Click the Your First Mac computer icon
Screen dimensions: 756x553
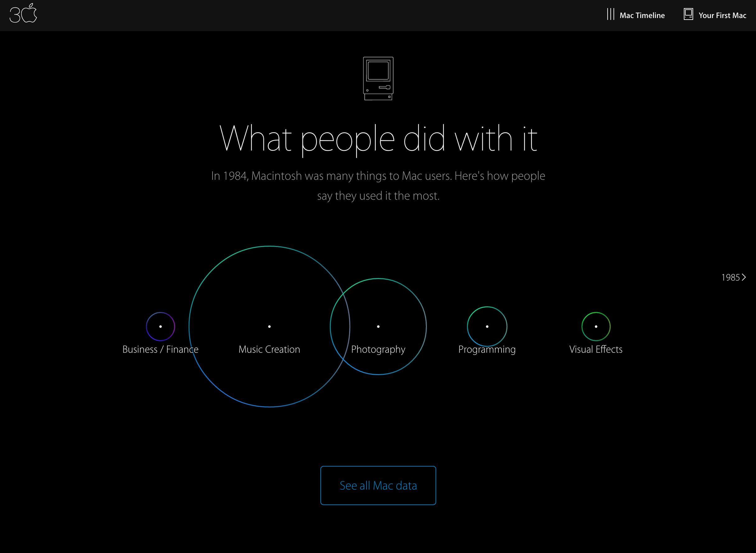[688, 14]
